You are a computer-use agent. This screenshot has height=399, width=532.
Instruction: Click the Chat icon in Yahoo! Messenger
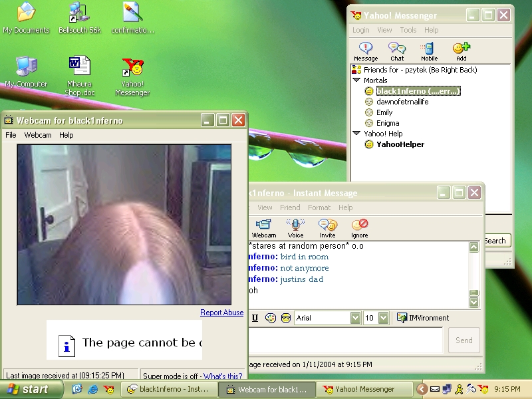pos(397,52)
